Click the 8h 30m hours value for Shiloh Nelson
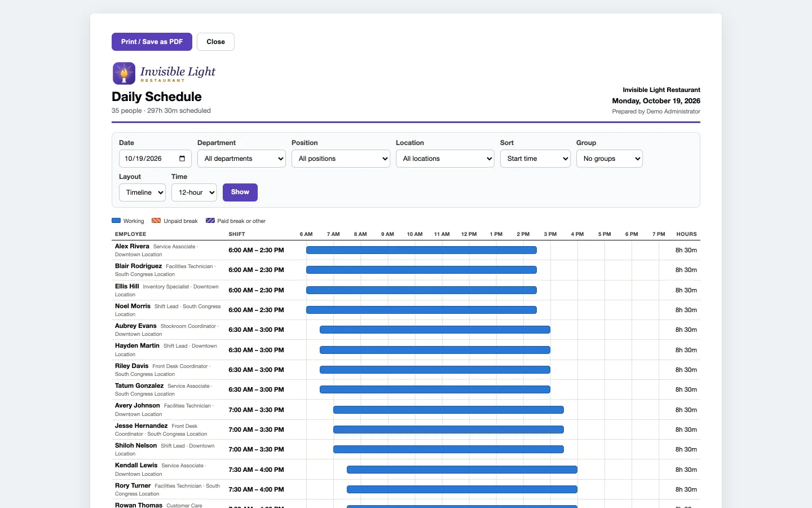Screen dimensions: 812x508 pos(686,449)
